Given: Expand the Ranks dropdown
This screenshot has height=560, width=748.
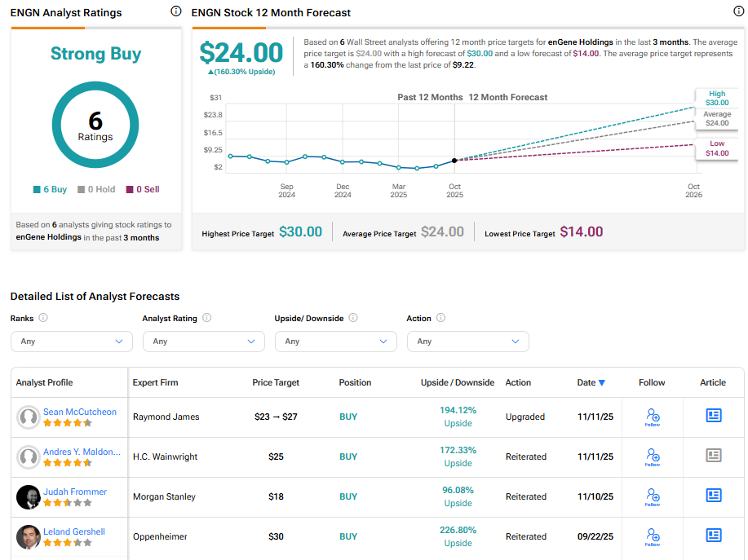Looking at the screenshot, I should [x=72, y=342].
